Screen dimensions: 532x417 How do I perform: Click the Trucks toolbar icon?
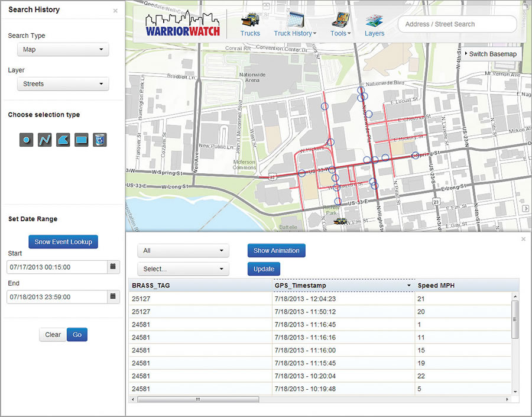click(x=250, y=23)
